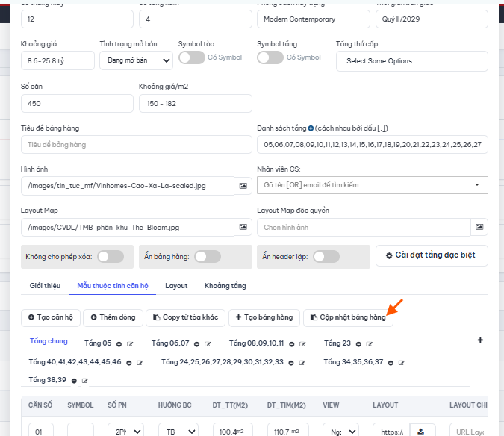
Task: Edit Tầng 40,41,42,43,44,45,46 via pencil icon
Action: (x=140, y=363)
